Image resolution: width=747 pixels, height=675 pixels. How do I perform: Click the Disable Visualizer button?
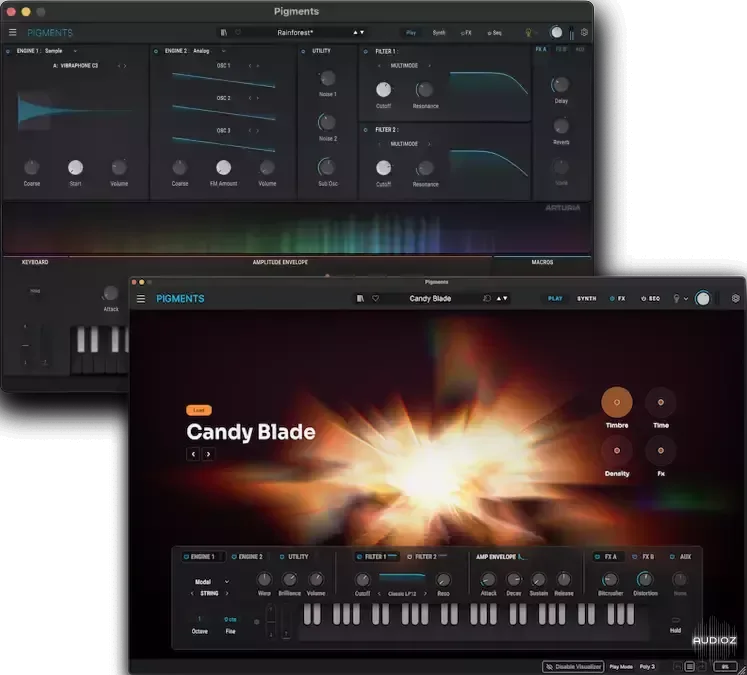(x=573, y=666)
